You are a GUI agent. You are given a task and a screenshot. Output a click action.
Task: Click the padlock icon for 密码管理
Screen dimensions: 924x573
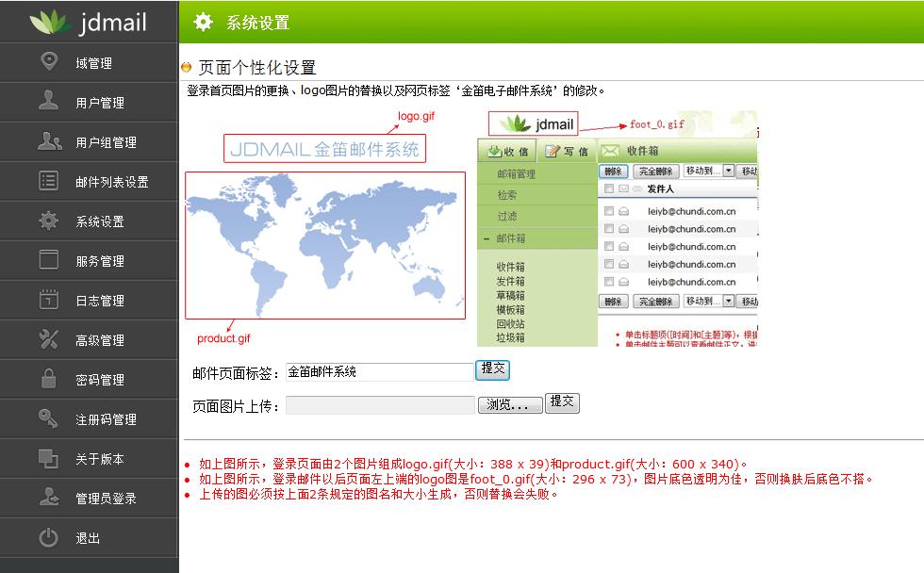click(x=49, y=378)
